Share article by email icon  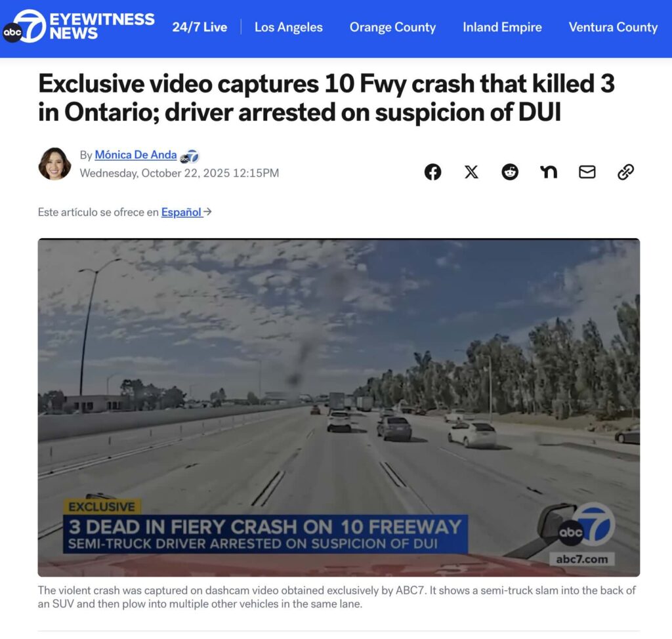(587, 172)
